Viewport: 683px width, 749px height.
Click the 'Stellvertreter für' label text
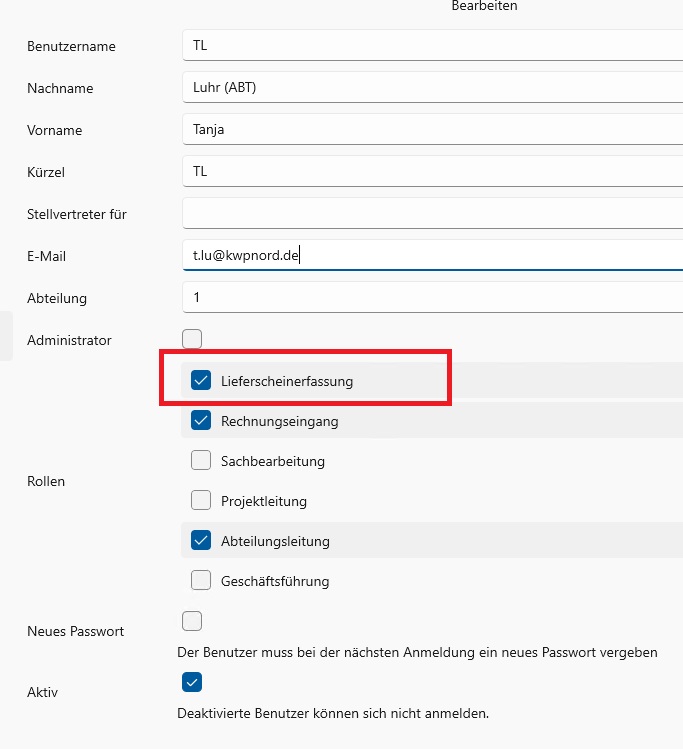pyautogui.click(x=77, y=214)
